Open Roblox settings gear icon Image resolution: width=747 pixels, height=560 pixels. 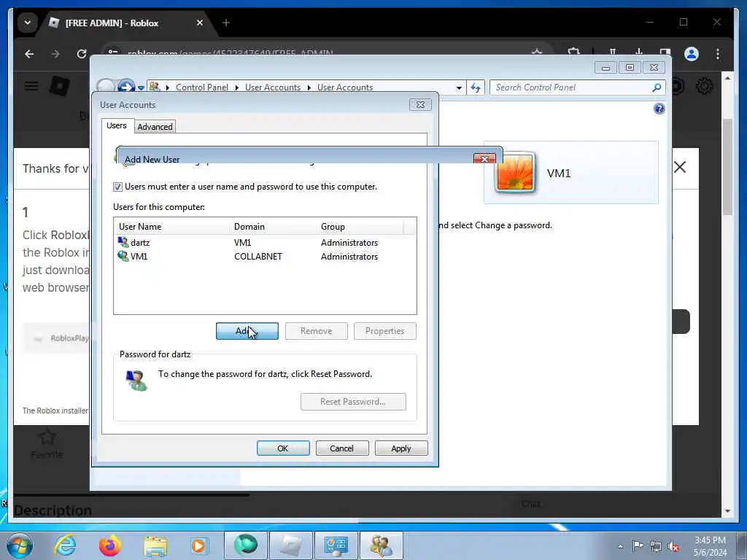tap(704, 86)
